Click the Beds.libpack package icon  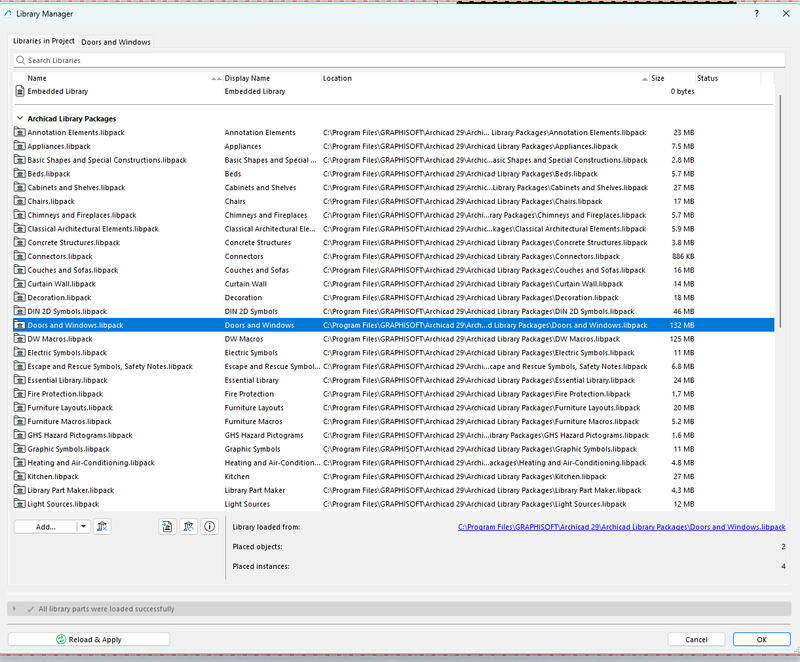click(x=20, y=174)
